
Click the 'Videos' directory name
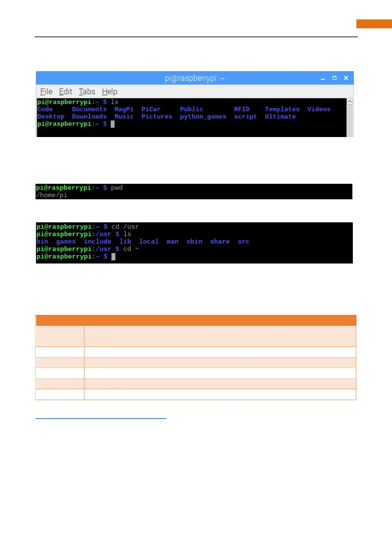pyautogui.click(x=319, y=109)
